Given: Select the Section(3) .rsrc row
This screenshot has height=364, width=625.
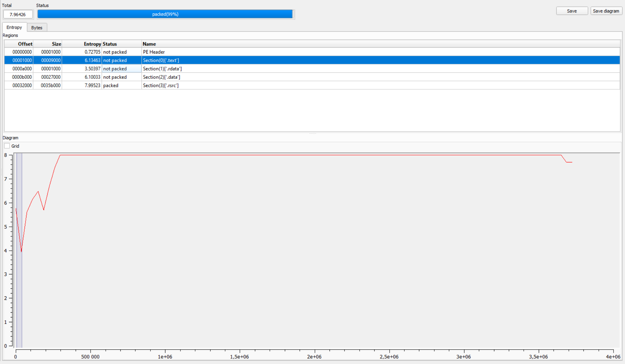Looking at the screenshot, I should tap(161, 85).
